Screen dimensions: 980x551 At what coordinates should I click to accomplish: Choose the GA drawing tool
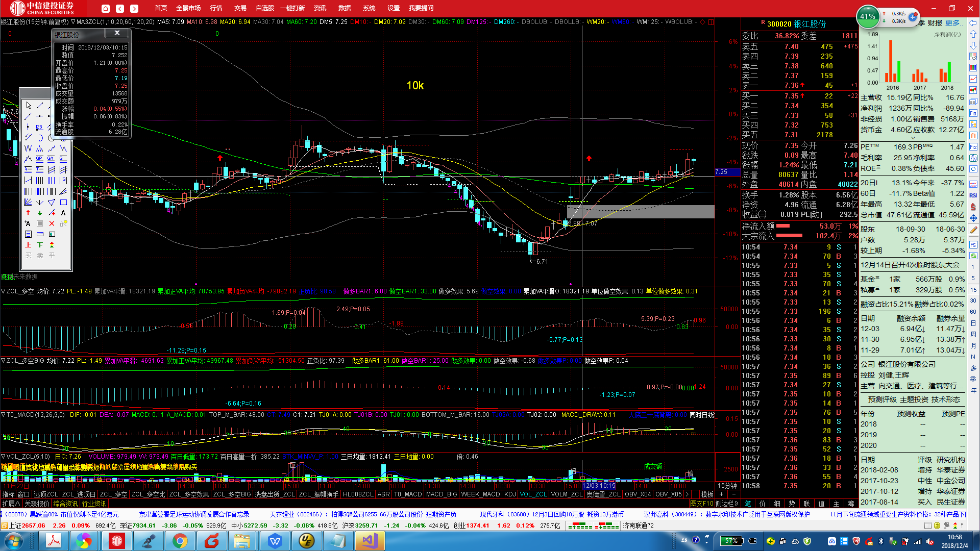point(51,159)
